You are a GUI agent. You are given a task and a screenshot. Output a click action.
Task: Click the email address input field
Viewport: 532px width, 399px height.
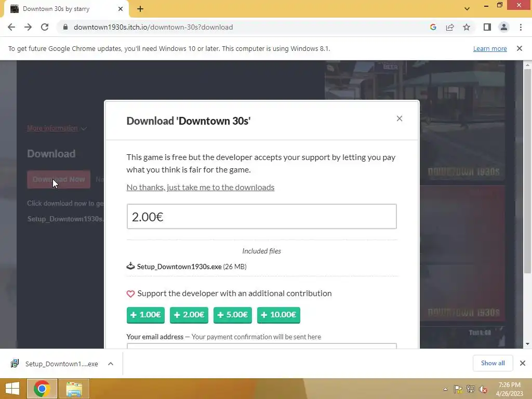point(262,345)
